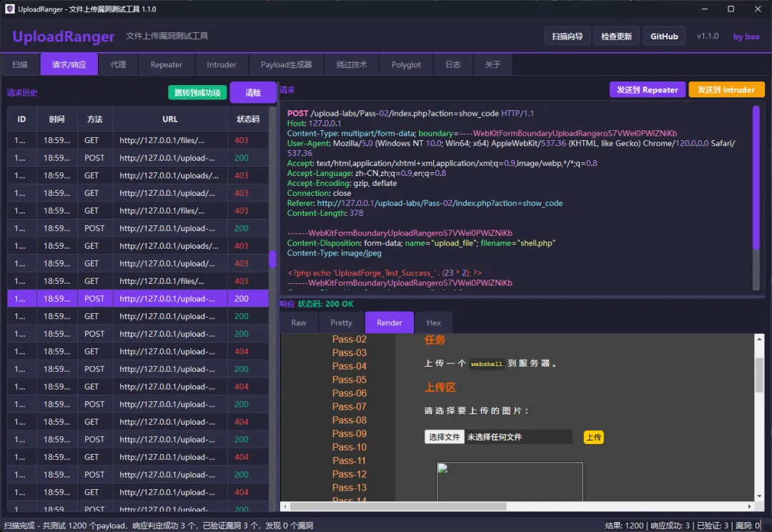This screenshot has width=772, height=532.
Task: Click the broken image icon in rendered page
Action: [442, 468]
